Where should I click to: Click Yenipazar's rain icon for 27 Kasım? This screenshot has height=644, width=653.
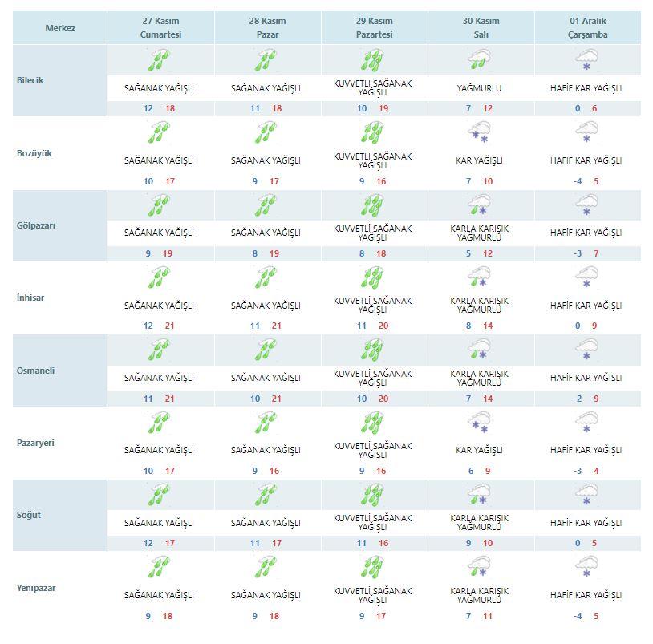coord(159,567)
